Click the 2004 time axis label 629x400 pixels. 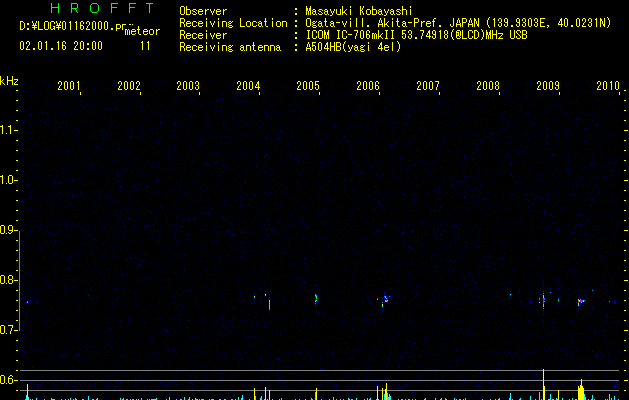[248, 85]
